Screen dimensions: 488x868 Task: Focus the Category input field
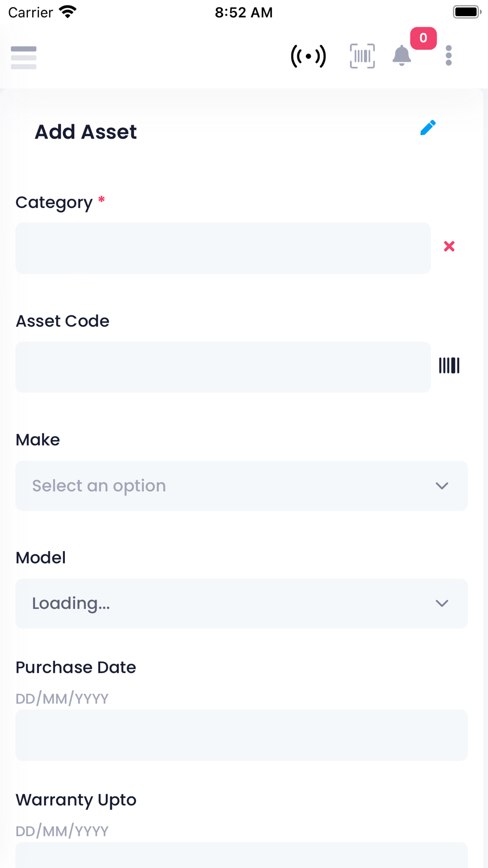[223, 248]
